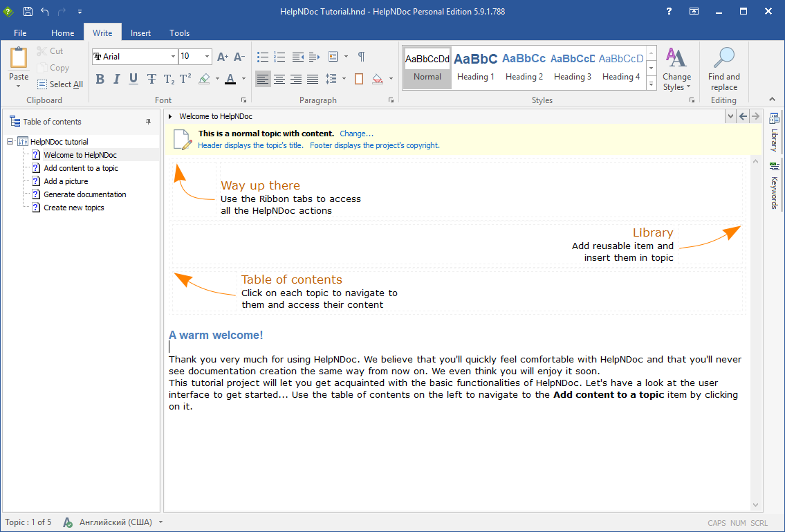
Task: Open Find and replace
Action: point(723,69)
